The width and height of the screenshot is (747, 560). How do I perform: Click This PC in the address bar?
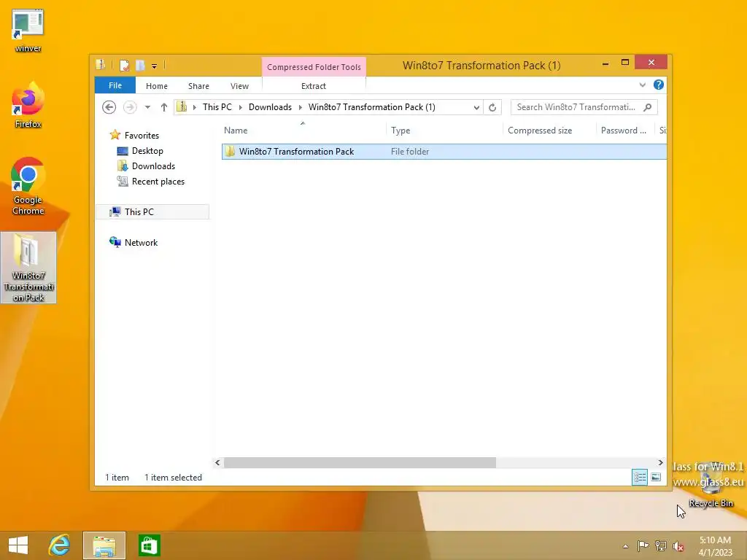pyautogui.click(x=217, y=107)
